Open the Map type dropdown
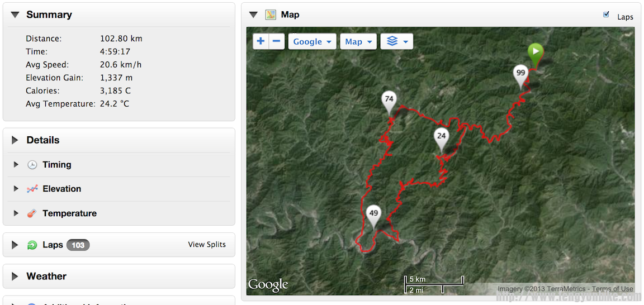This screenshot has width=644, height=305. [x=358, y=41]
